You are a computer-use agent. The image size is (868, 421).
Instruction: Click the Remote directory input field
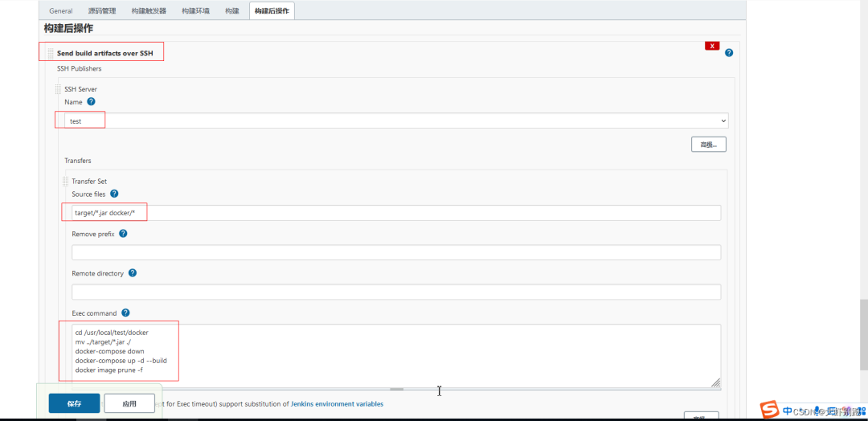pyautogui.click(x=396, y=292)
